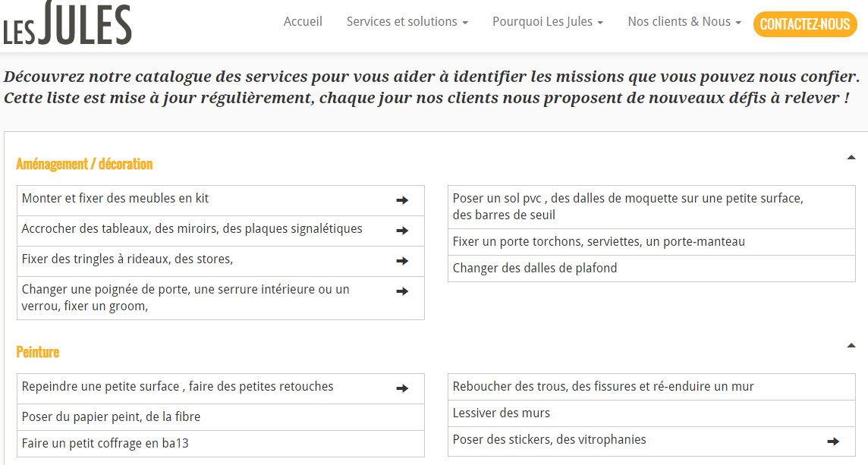Open Pourquoi Les Jules dropdown menu
Image resolution: width=868 pixels, height=465 pixels.
coord(548,21)
